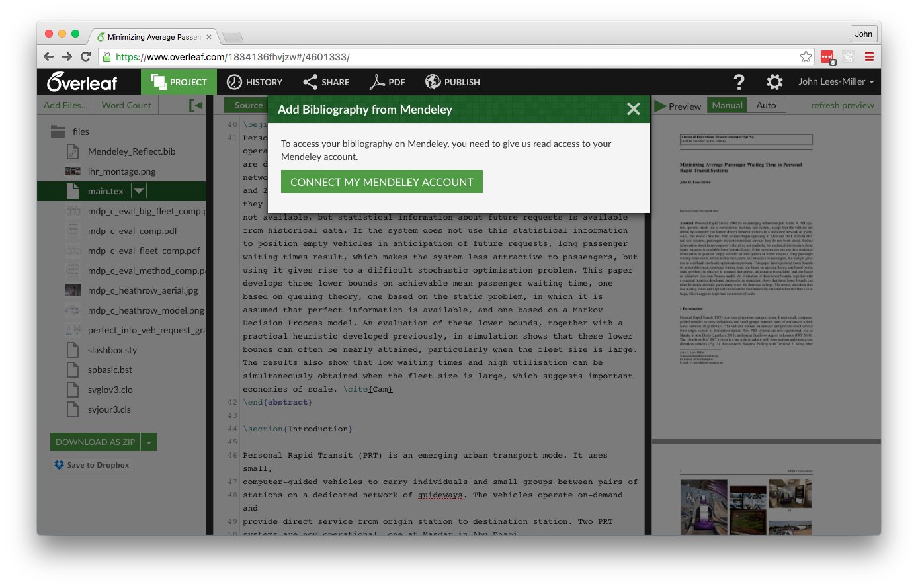Click the \end{abstract} line in editor
This screenshot has height=588, width=918.
pyautogui.click(x=277, y=402)
